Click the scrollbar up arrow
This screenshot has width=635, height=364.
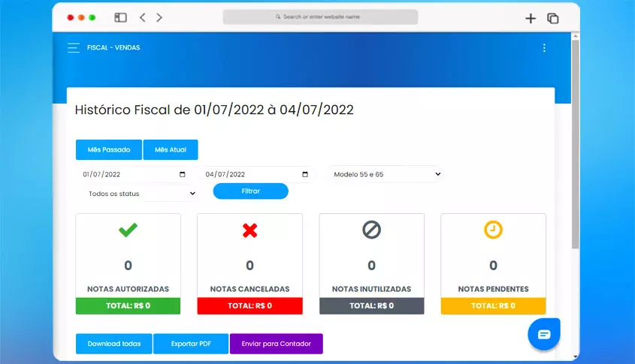click(x=576, y=36)
